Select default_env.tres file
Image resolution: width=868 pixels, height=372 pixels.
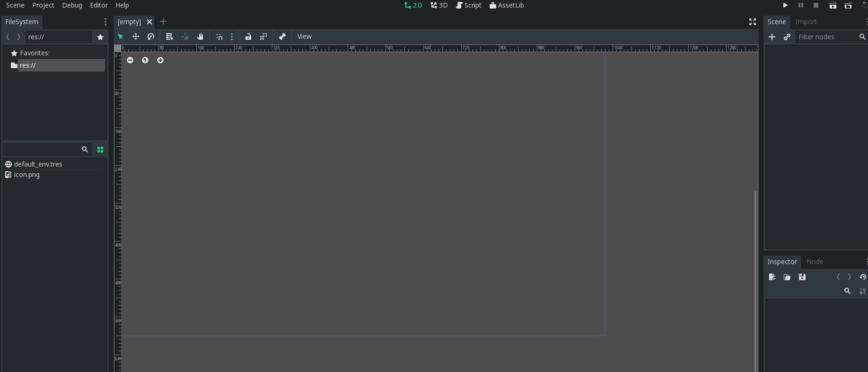pyautogui.click(x=38, y=164)
